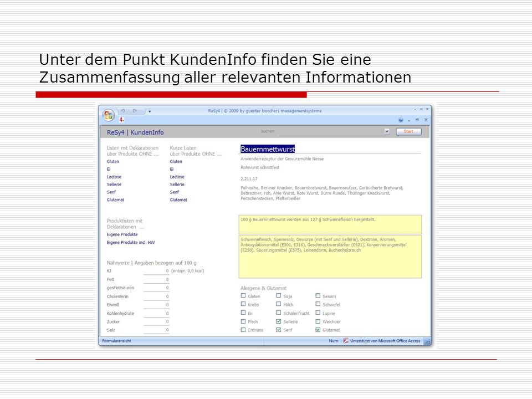This screenshot has width=532, height=399.
Task: Toggle the Milch allergen checkbox
Action: [x=279, y=304]
